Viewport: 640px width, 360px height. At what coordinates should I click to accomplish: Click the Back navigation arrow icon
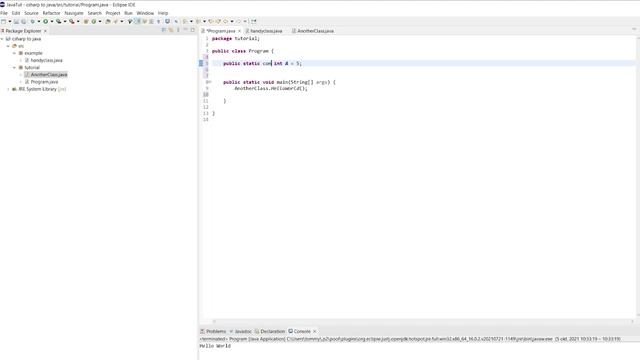click(225, 21)
